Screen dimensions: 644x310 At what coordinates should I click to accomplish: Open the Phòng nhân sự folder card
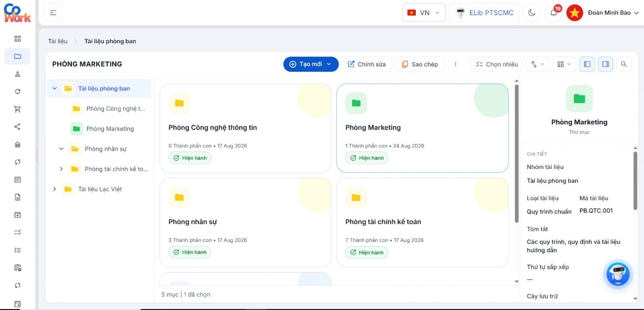pyautogui.click(x=246, y=222)
